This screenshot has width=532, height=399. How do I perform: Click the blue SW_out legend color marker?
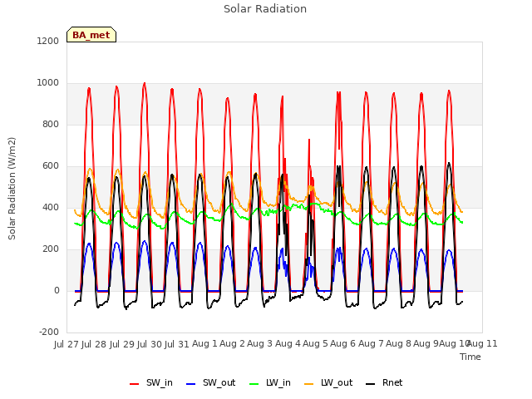pyautogui.click(x=191, y=384)
